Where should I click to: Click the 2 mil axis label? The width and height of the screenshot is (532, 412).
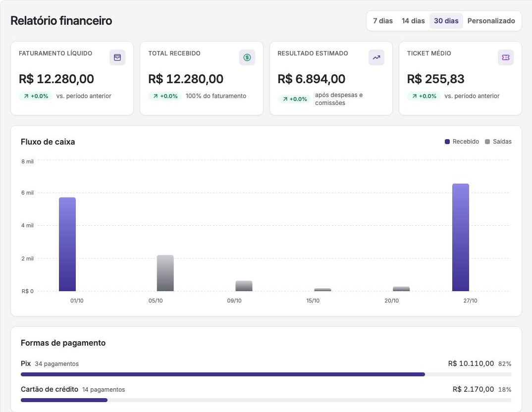(27, 258)
